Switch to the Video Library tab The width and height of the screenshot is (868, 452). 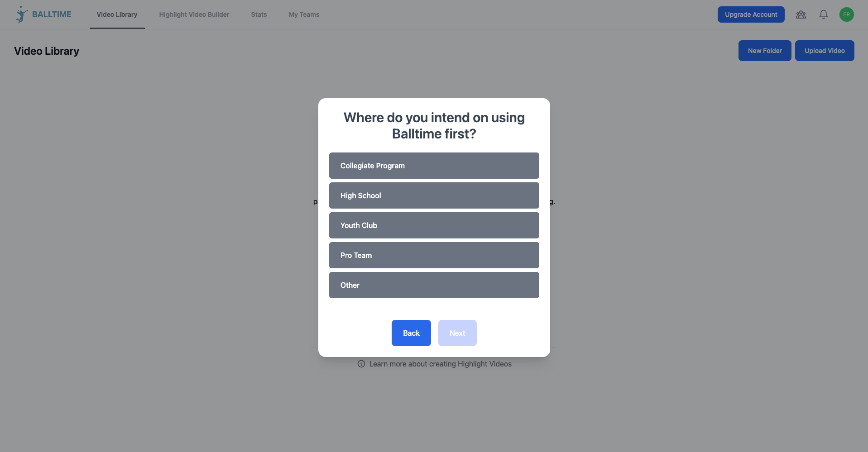point(117,14)
